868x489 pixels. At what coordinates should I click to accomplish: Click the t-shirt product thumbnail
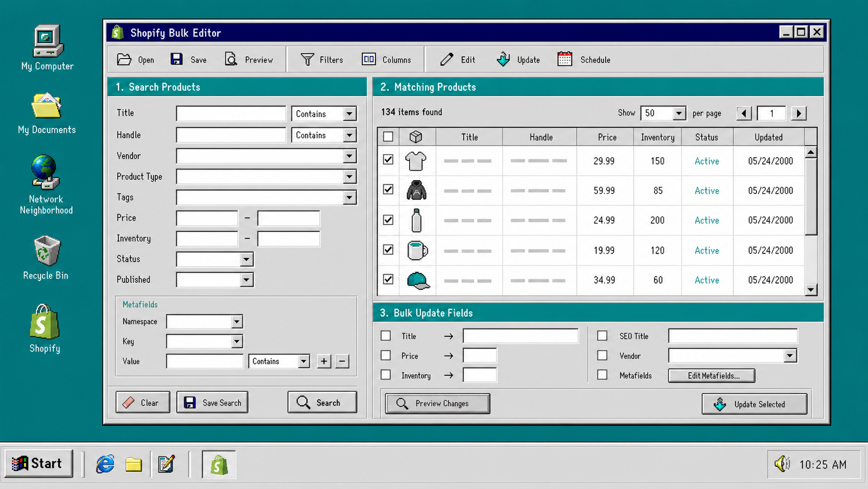pyautogui.click(x=416, y=161)
